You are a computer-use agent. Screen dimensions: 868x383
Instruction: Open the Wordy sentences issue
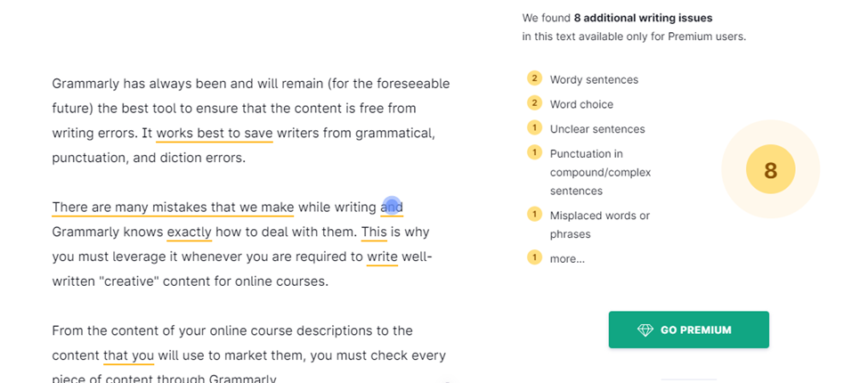[594, 79]
